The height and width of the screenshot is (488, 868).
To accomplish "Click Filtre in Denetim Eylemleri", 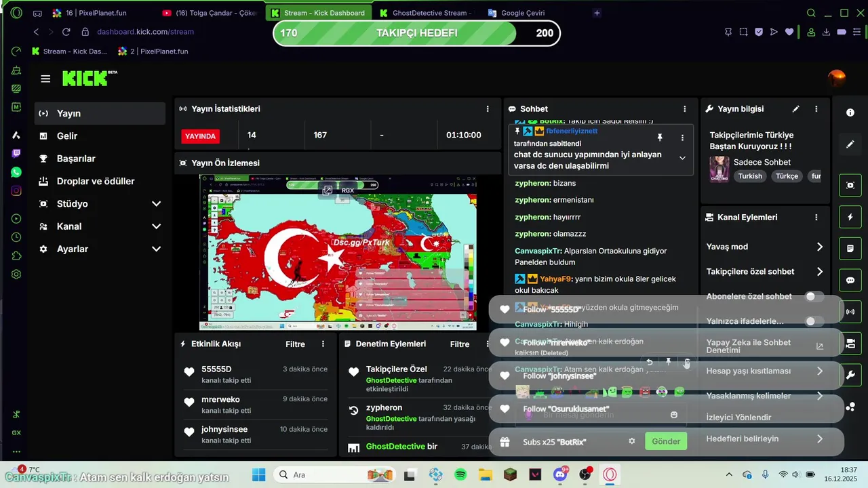I will coord(460,344).
